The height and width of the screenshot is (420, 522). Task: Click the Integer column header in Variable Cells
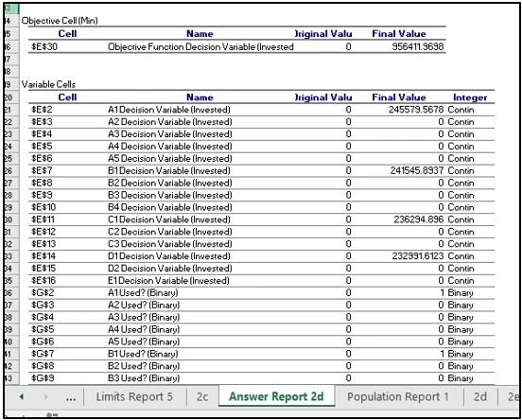click(x=470, y=97)
